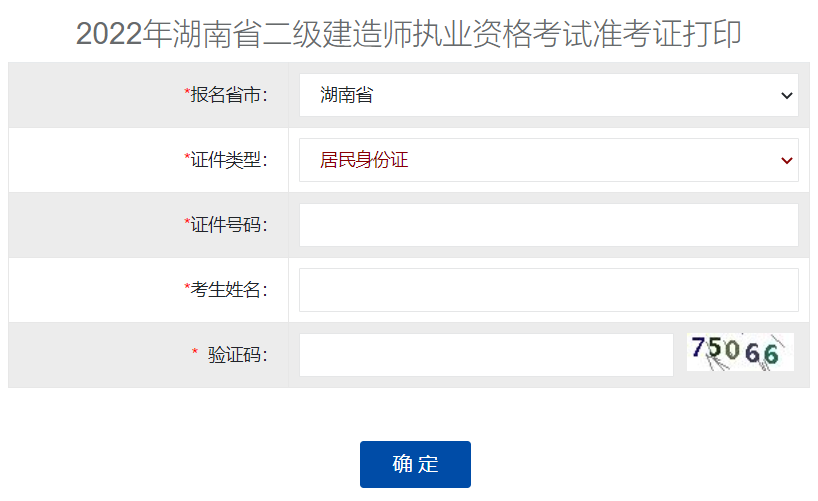
Task: Open the 报名省市 dropdown showing 湖南省
Action: (x=549, y=95)
